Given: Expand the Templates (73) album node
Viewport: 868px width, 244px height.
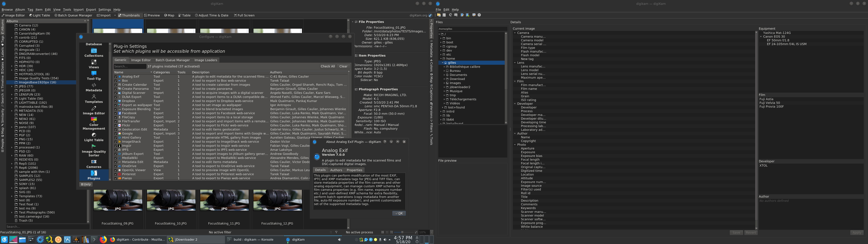Looking at the screenshot, I should coord(12,196).
